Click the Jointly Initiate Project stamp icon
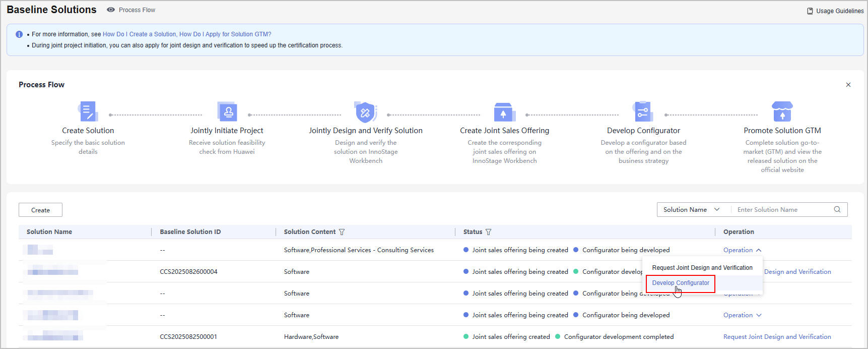 click(x=227, y=111)
